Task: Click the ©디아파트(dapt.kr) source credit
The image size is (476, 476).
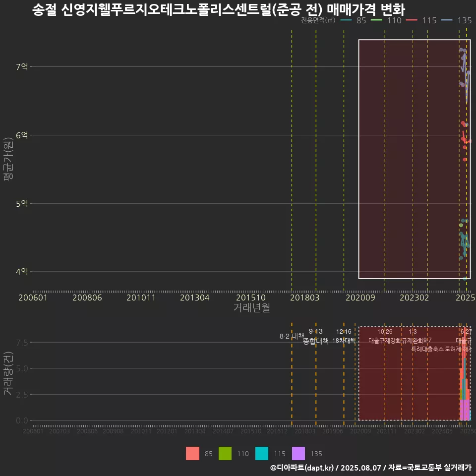Action: click(x=302, y=468)
